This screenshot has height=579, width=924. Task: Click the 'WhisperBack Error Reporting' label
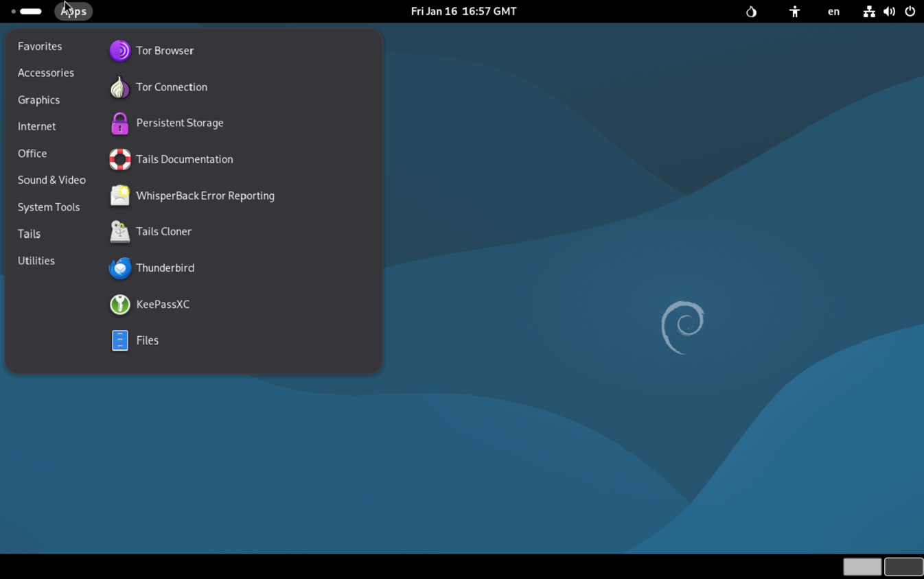205,196
